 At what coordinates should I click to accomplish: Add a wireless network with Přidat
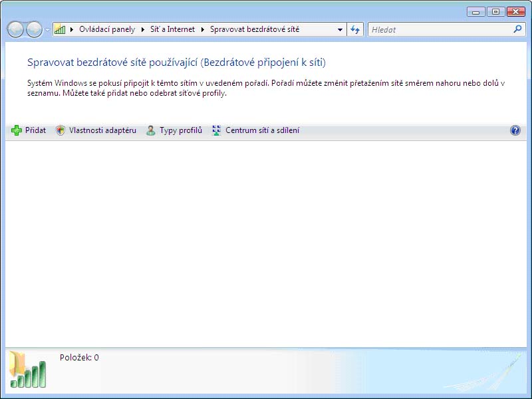(x=35, y=130)
